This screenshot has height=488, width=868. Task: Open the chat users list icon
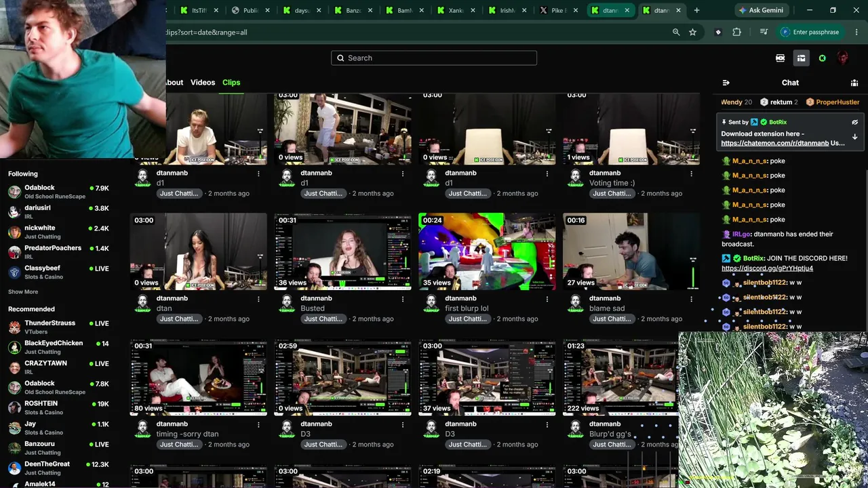pos(854,83)
